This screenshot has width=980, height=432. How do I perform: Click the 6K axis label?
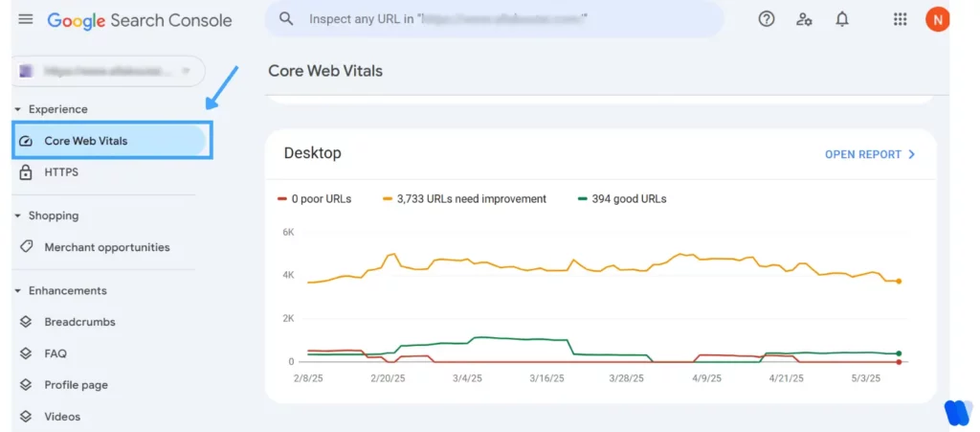[x=287, y=233]
